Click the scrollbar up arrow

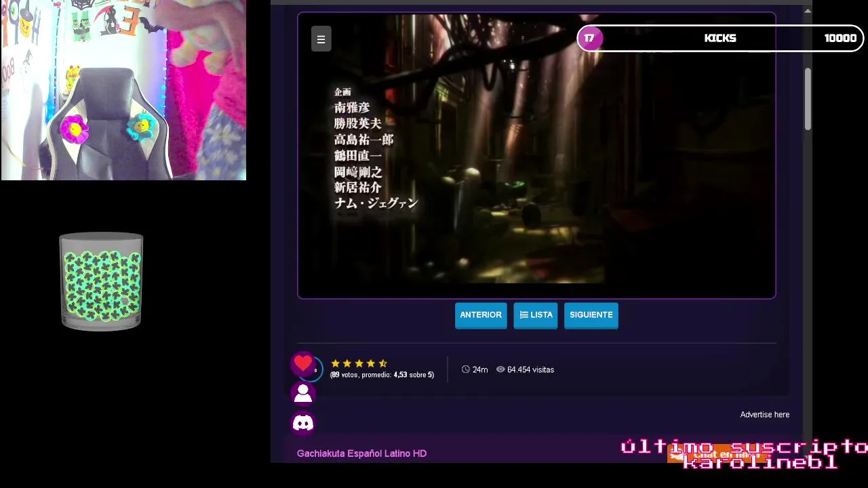tap(808, 11)
